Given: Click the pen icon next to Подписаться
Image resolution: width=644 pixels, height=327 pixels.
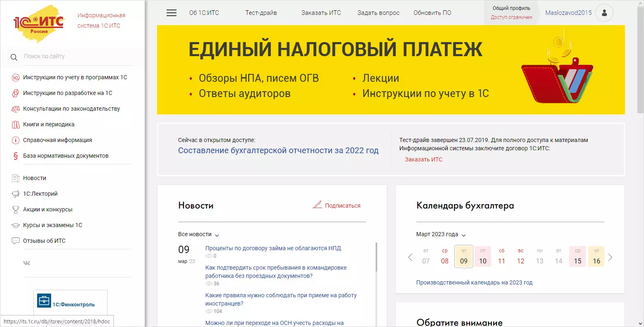Looking at the screenshot, I should (x=317, y=205).
